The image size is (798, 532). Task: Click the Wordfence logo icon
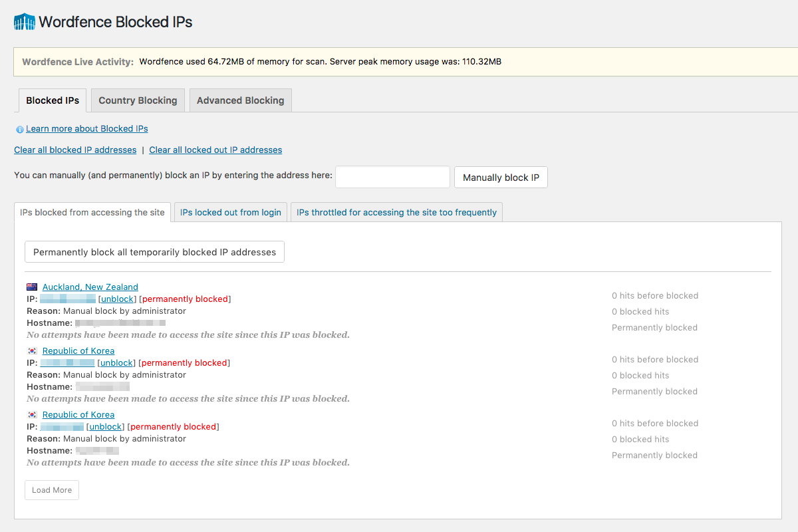click(24, 22)
